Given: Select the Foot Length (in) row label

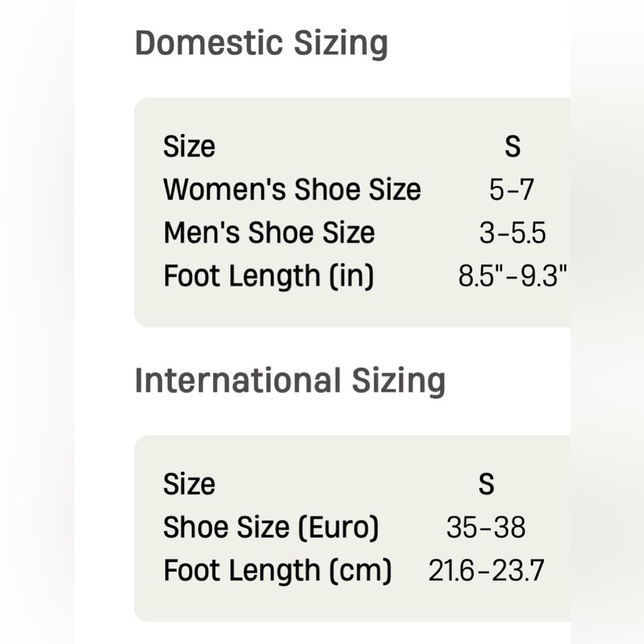Looking at the screenshot, I should (x=269, y=276).
